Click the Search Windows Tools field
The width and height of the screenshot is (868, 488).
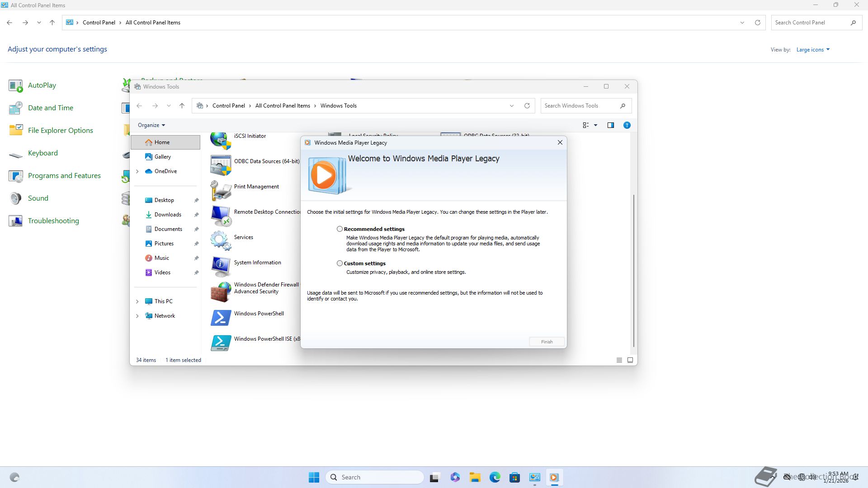coord(580,106)
